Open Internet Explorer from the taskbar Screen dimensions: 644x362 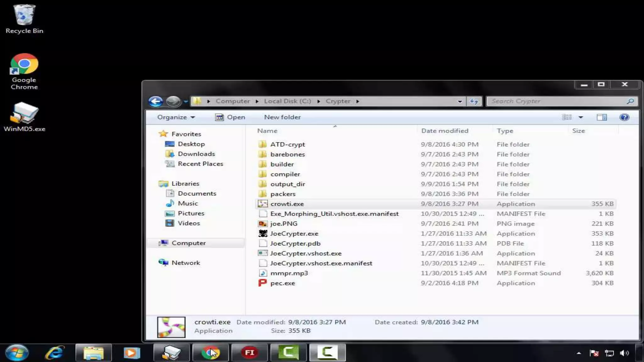coord(55,353)
